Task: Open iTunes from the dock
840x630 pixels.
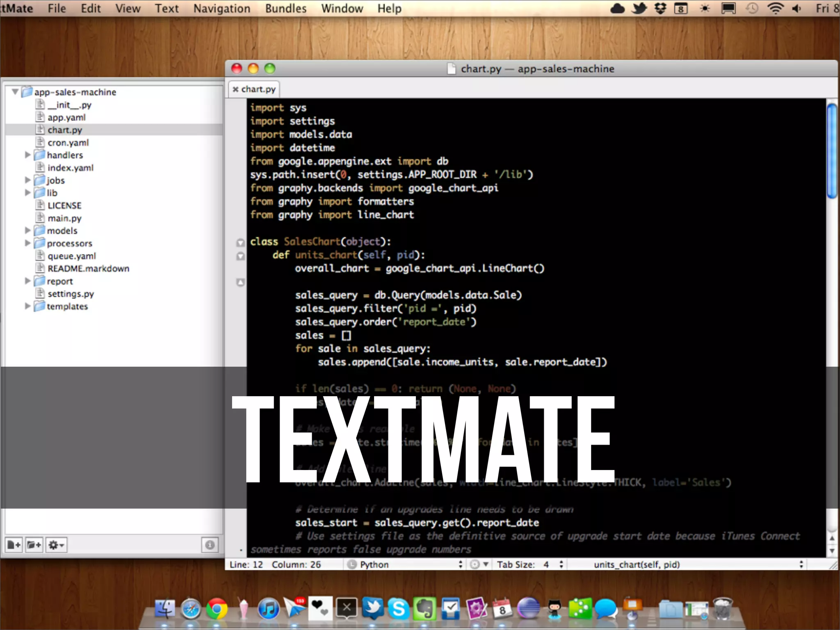Action: tap(268, 608)
